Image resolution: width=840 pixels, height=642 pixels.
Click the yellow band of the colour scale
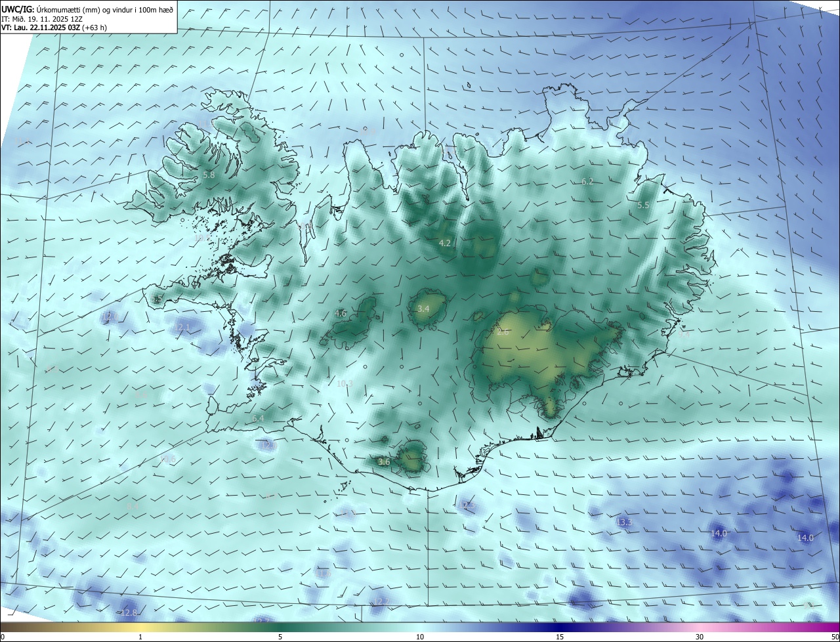pyautogui.click(x=141, y=627)
